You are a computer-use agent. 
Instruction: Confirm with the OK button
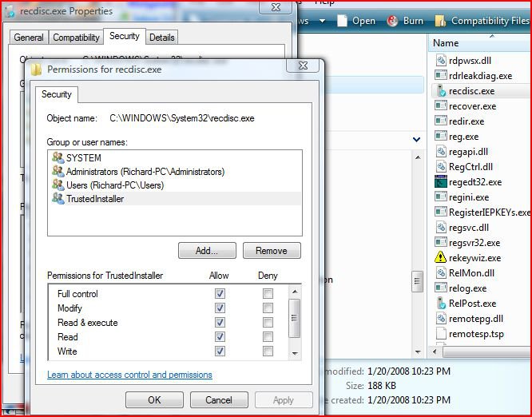154,399
